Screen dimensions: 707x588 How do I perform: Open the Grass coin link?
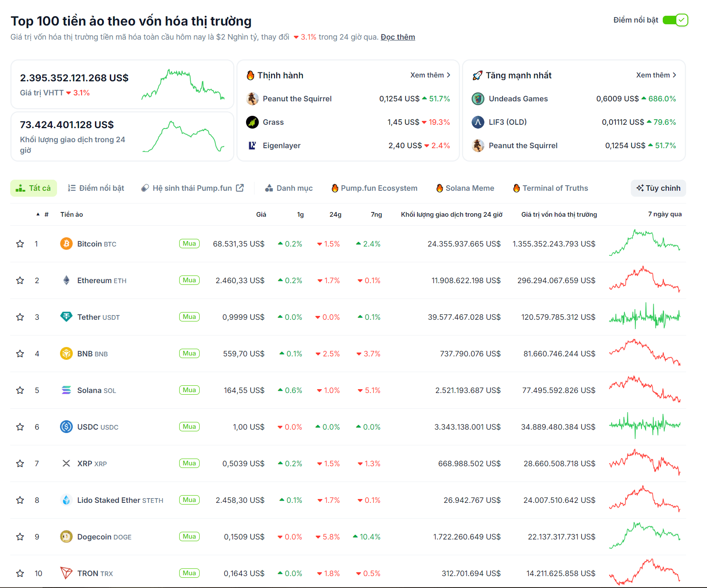click(273, 122)
